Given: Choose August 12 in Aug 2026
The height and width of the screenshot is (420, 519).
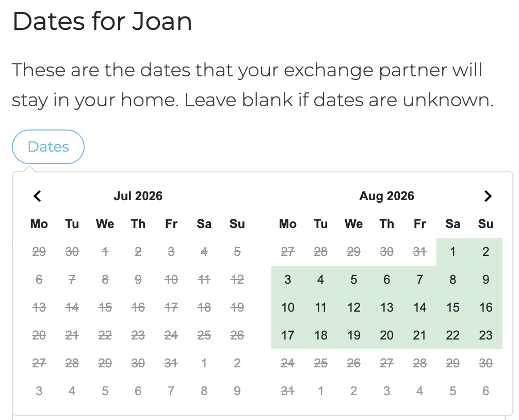Looking at the screenshot, I should [354, 307].
